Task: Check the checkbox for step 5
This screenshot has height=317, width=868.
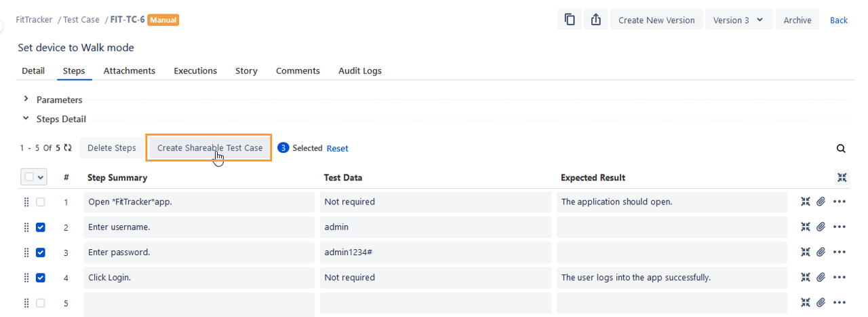Action: point(41,303)
